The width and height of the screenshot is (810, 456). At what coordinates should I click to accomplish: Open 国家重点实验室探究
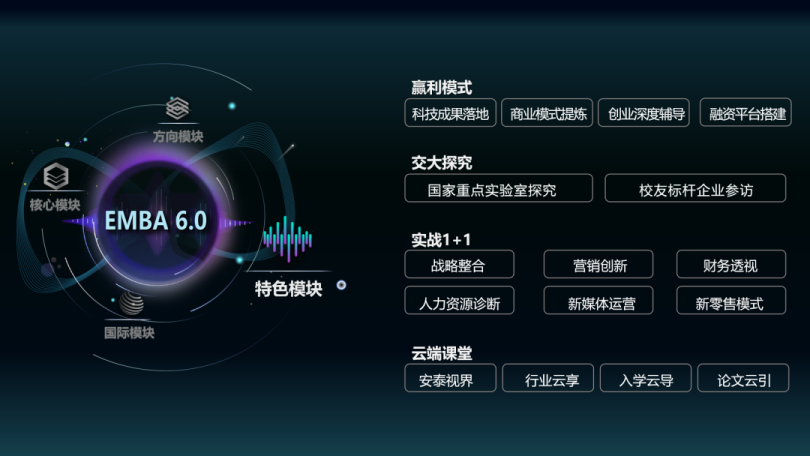point(499,189)
